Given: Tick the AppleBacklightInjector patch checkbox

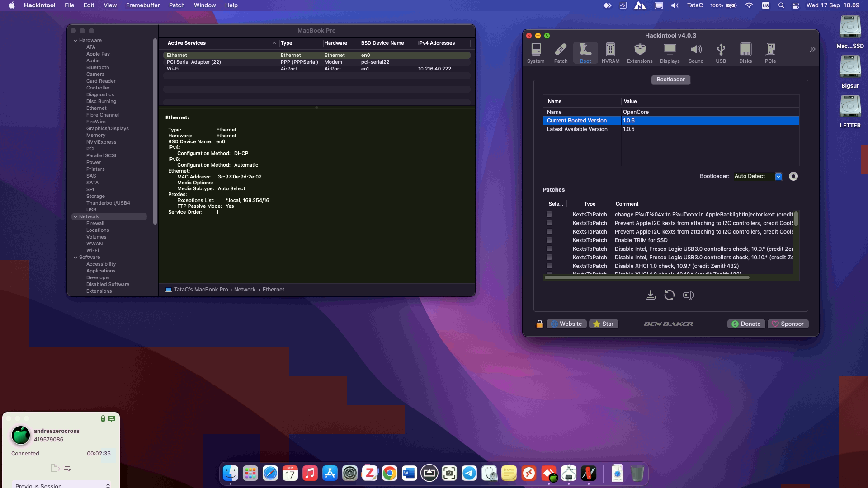Looking at the screenshot, I should point(549,215).
